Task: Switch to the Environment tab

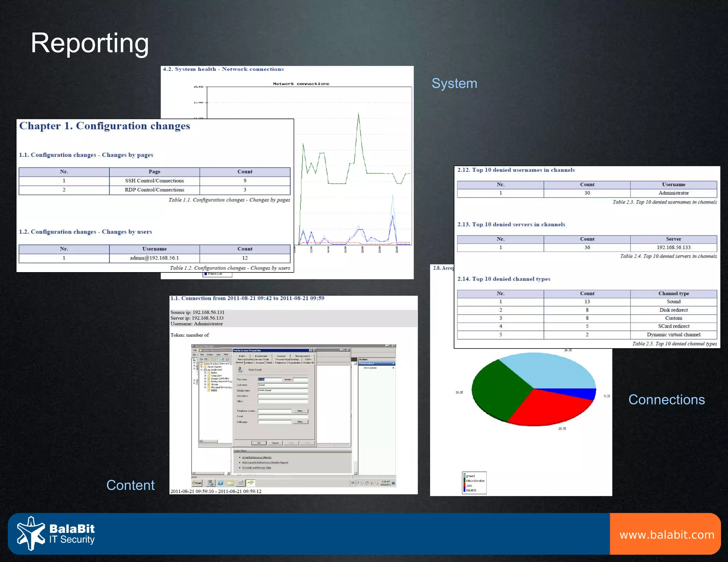Action: (x=261, y=356)
